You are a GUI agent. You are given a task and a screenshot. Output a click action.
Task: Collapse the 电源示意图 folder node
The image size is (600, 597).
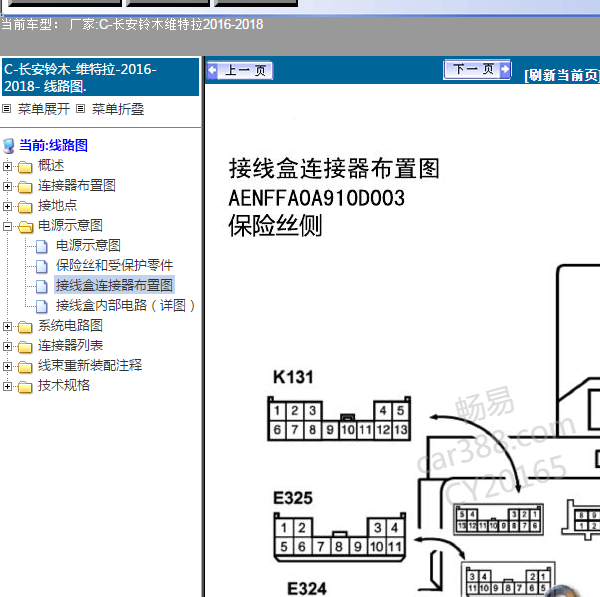[x=7, y=226]
